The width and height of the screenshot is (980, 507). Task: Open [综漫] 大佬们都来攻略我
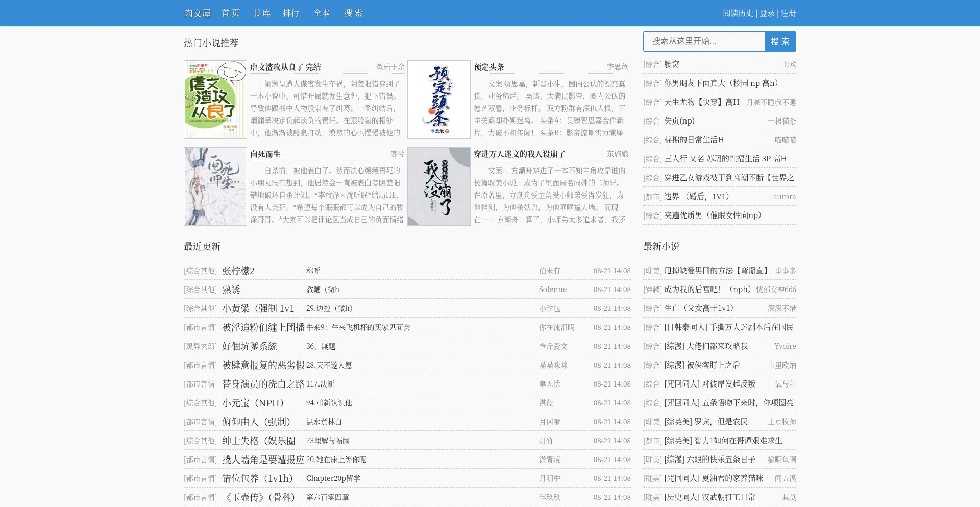(x=706, y=346)
